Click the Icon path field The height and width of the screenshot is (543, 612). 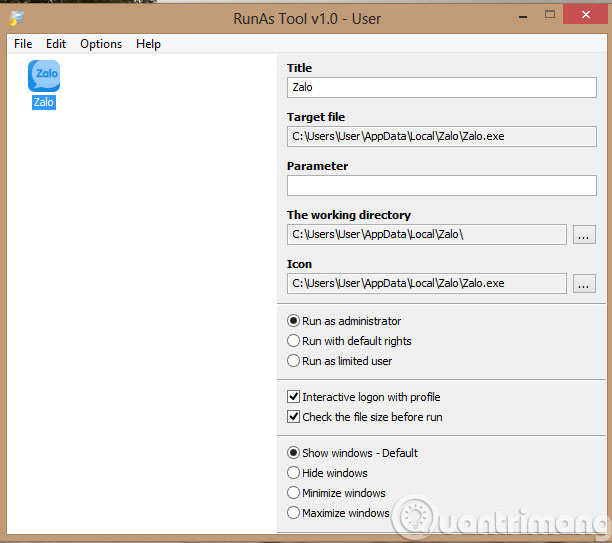coord(427,283)
